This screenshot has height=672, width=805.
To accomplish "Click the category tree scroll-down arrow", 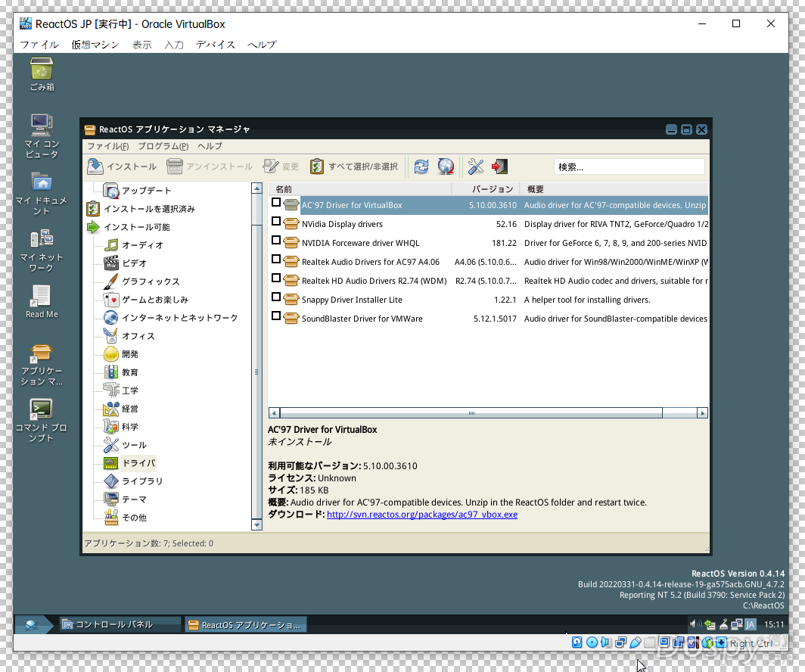I will 256,524.
